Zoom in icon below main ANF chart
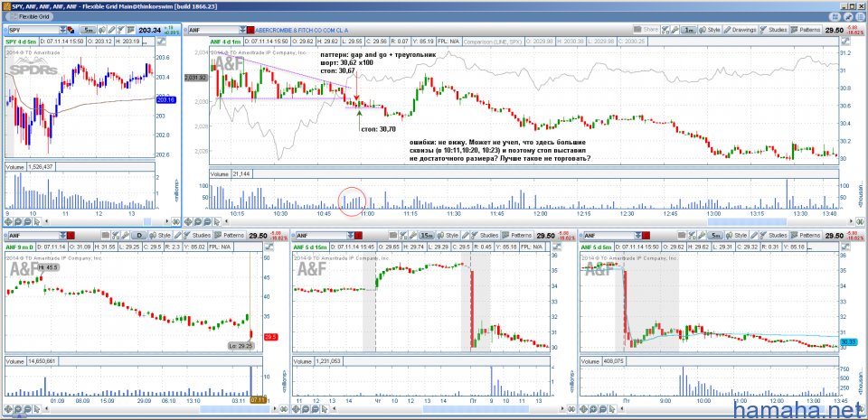The height and width of the screenshot is (420, 868). pos(199,221)
